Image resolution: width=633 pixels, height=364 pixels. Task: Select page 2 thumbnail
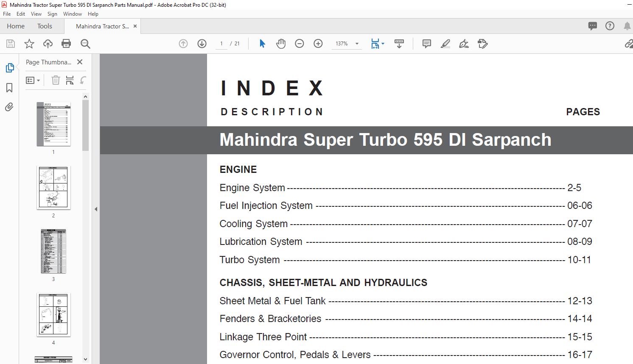point(53,188)
